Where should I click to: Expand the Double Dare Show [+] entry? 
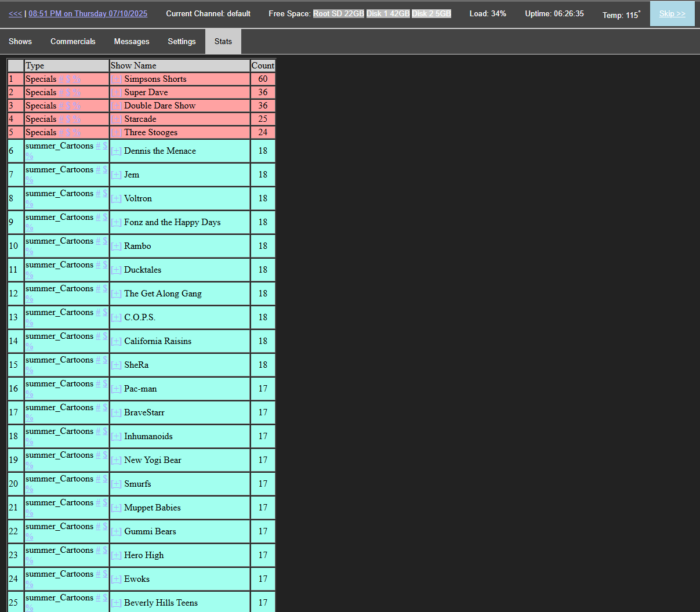click(117, 106)
